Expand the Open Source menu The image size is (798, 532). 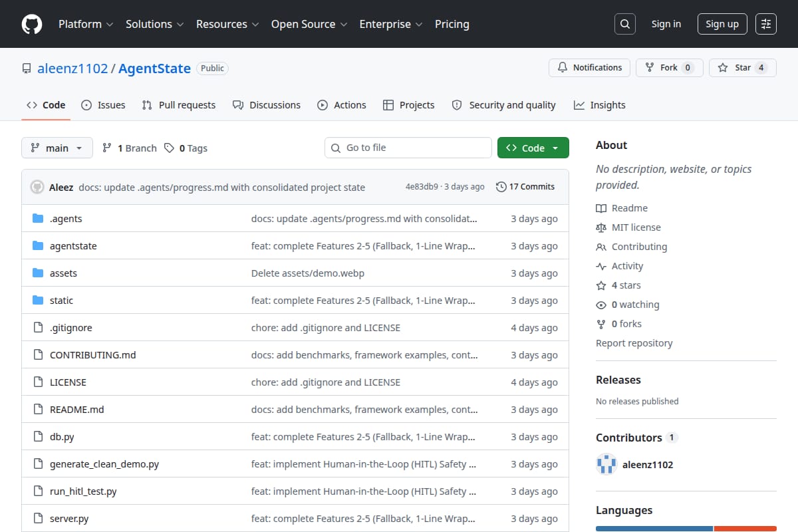coord(309,24)
